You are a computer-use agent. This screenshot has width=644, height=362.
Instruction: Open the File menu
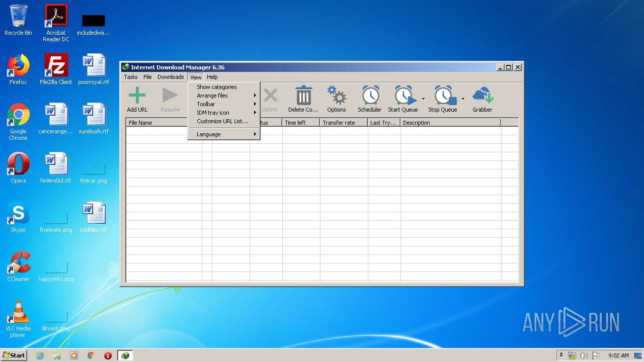coord(147,77)
